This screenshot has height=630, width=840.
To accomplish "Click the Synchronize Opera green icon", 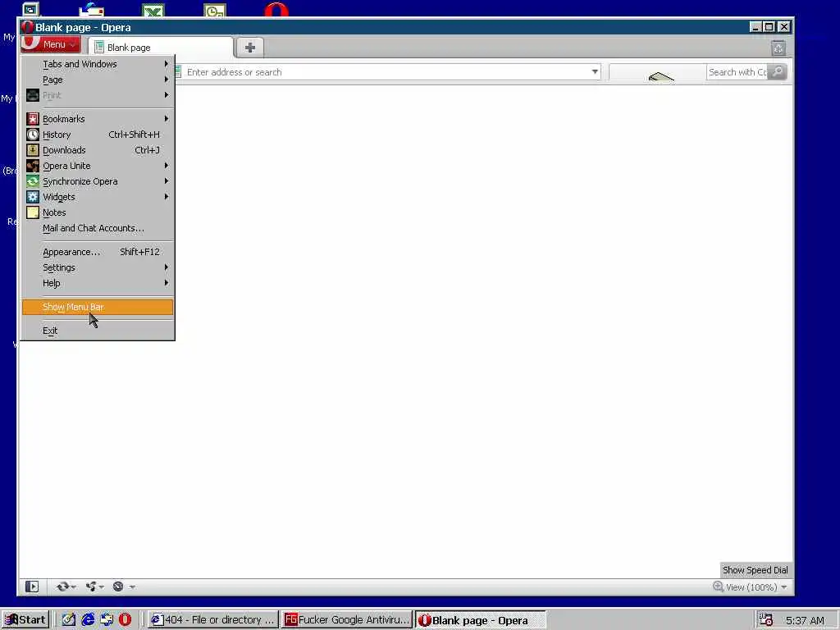I will 33,181.
